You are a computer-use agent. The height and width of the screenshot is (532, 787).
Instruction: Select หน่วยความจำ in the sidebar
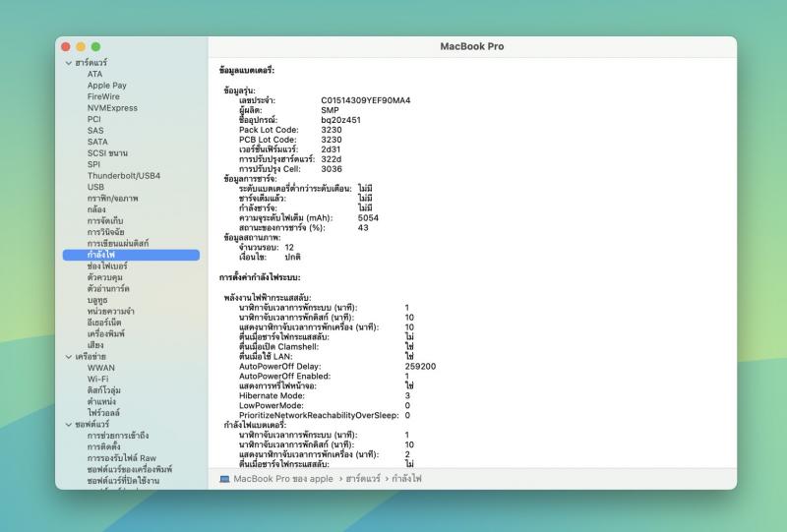coord(111,311)
